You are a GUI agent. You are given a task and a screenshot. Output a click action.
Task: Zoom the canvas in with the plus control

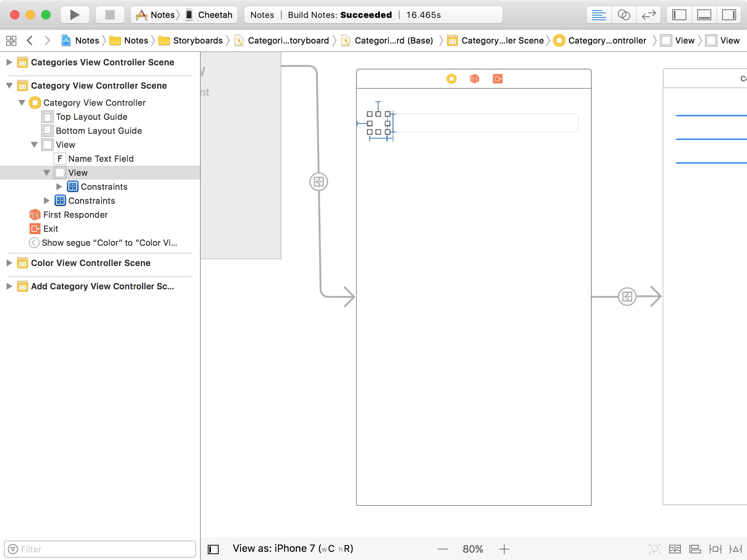tap(504, 549)
